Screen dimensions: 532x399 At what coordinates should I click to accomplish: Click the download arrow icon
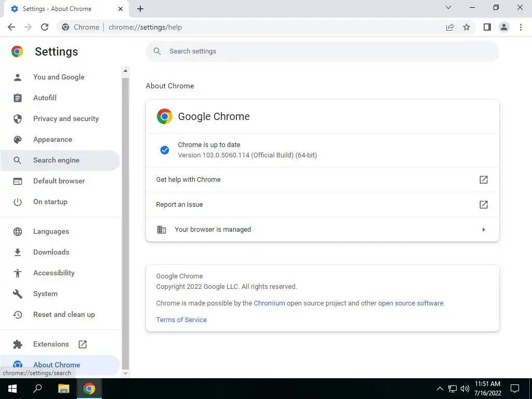tap(17, 252)
